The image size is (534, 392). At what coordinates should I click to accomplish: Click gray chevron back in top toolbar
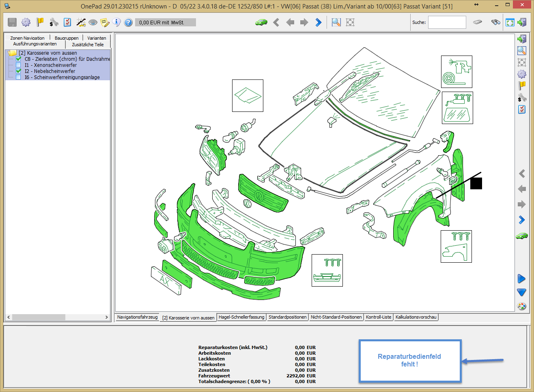pyautogui.click(x=276, y=22)
